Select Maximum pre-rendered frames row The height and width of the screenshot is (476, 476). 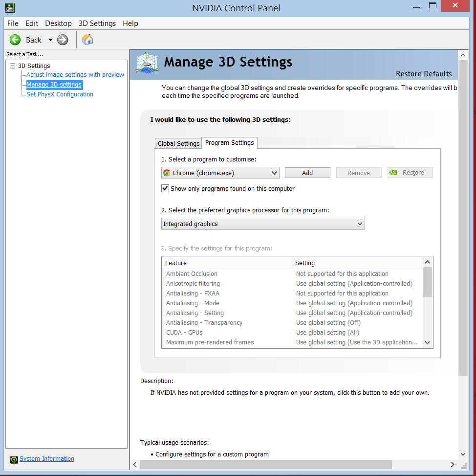(292, 342)
